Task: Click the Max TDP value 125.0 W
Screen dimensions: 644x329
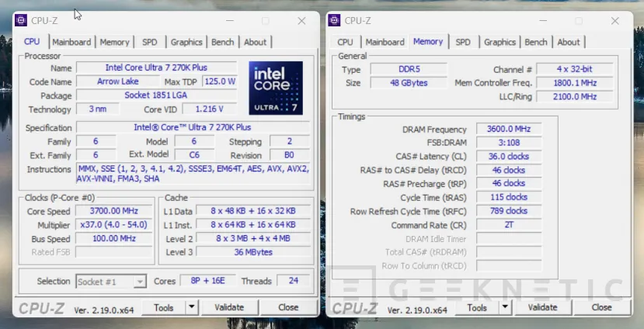Action: pyautogui.click(x=220, y=81)
